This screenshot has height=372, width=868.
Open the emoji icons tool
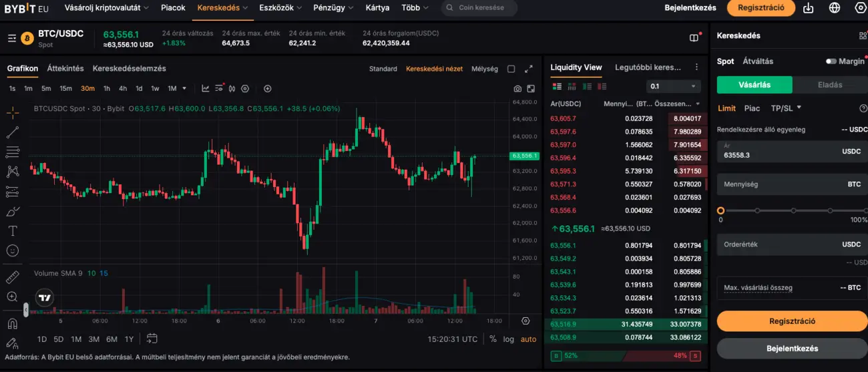click(x=13, y=250)
